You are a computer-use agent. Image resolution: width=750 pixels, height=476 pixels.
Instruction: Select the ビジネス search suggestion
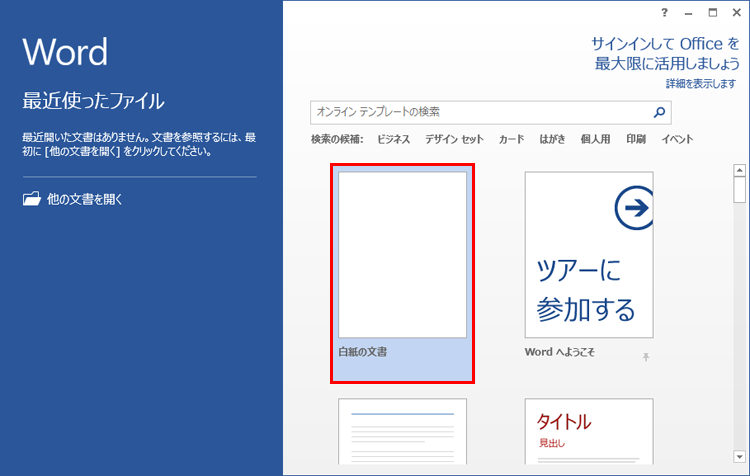pos(393,139)
